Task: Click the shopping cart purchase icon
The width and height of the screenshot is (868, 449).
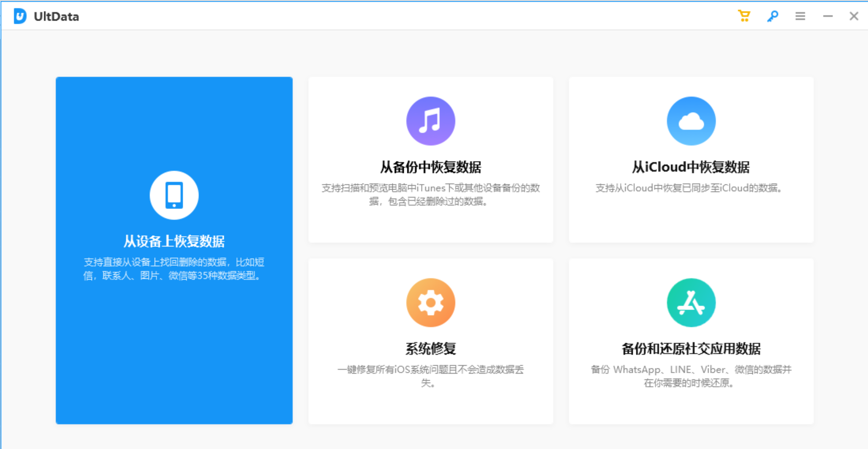Action: click(x=744, y=16)
